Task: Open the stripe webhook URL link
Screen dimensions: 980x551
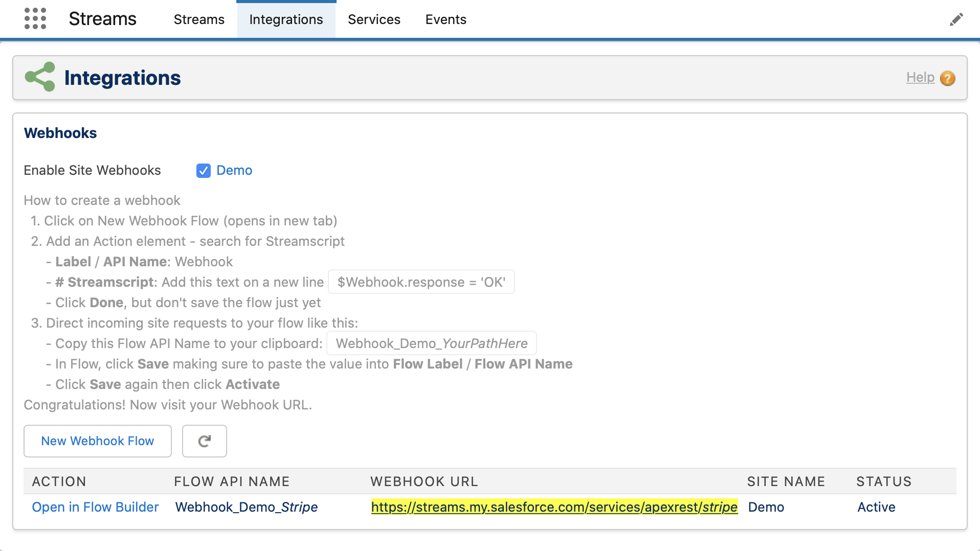Action: [554, 507]
